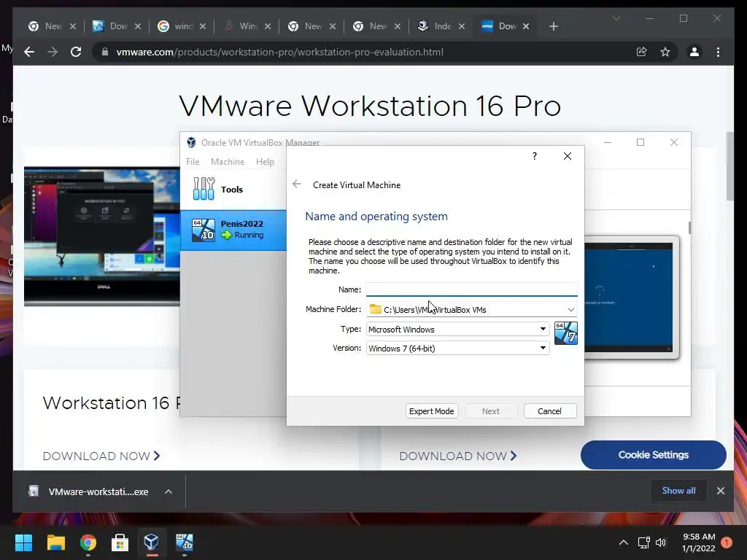Open a new Chrome tab with plus button
The image size is (747, 560).
pos(553,26)
